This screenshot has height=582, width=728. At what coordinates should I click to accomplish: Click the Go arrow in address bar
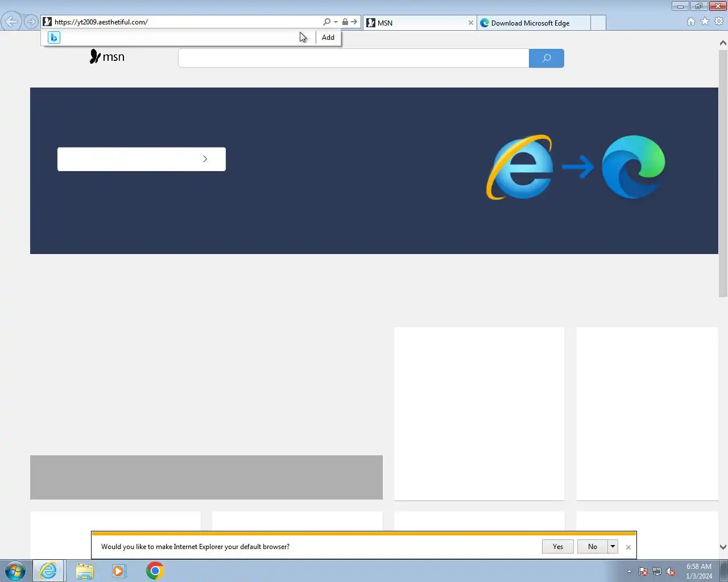pos(354,22)
